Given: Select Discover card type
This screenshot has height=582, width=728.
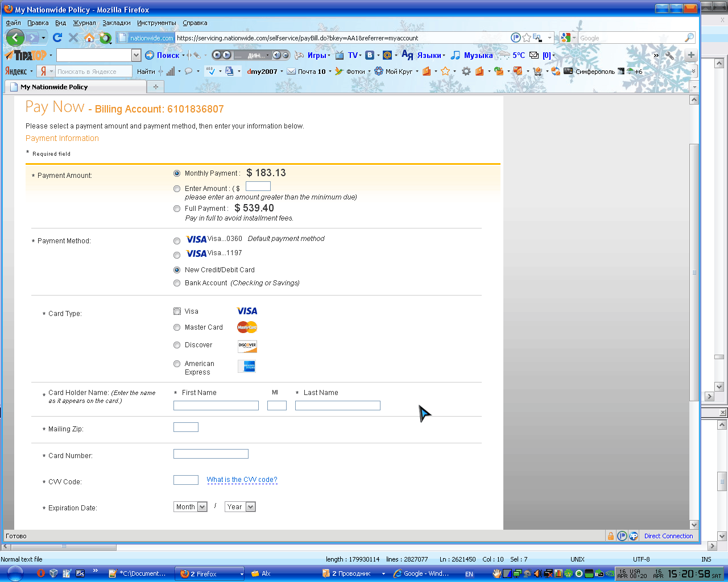Looking at the screenshot, I should pos(177,345).
